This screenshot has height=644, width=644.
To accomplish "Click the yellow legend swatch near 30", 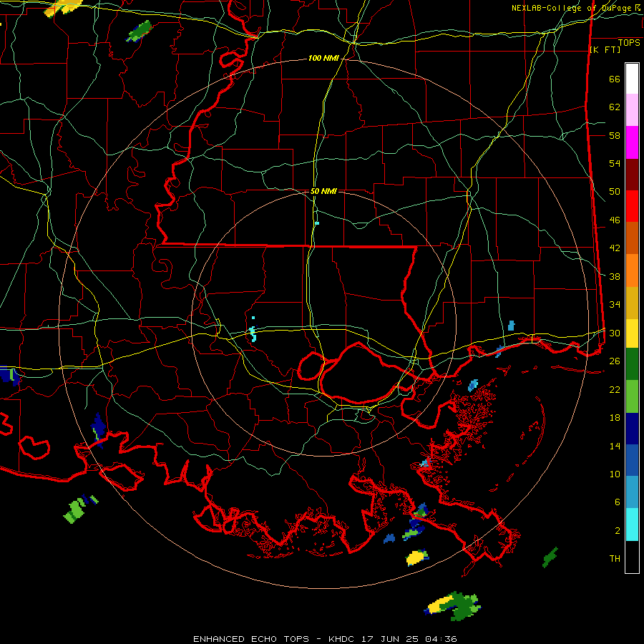I will tap(632, 333).
